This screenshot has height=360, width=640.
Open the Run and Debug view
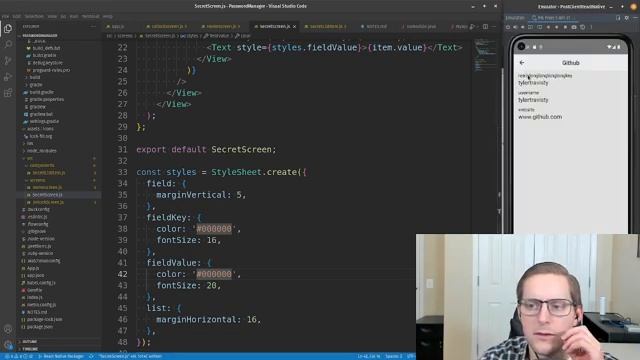[8, 77]
